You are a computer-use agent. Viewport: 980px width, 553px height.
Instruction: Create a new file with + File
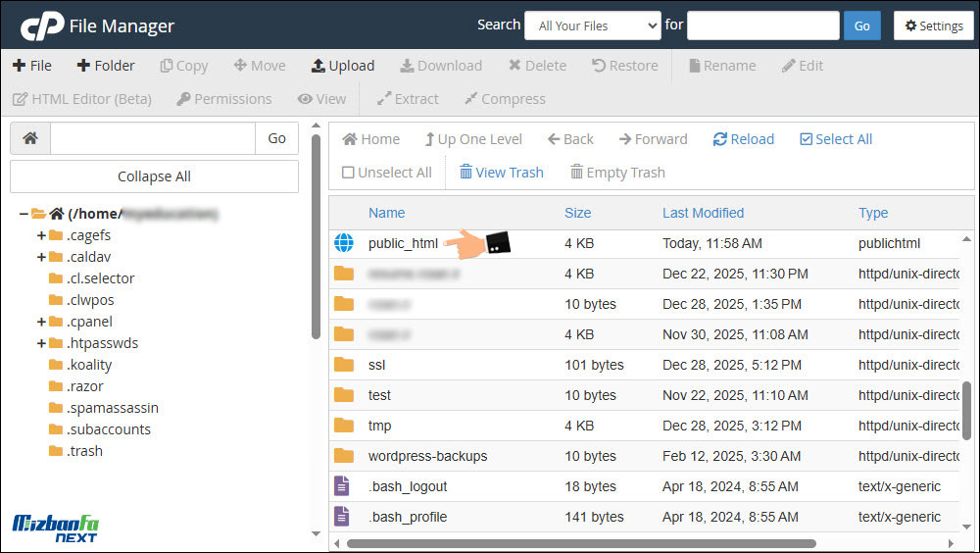[x=32, y=66]
